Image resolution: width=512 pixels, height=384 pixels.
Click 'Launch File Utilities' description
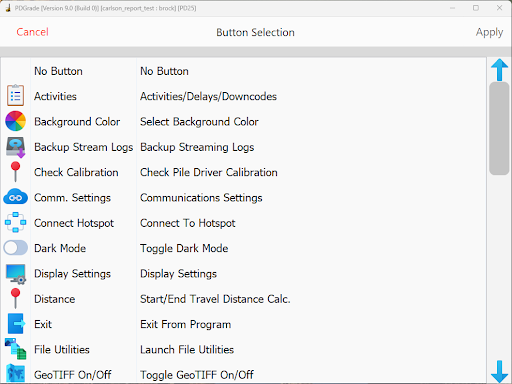pyautogui.click(x=187, y=350)
